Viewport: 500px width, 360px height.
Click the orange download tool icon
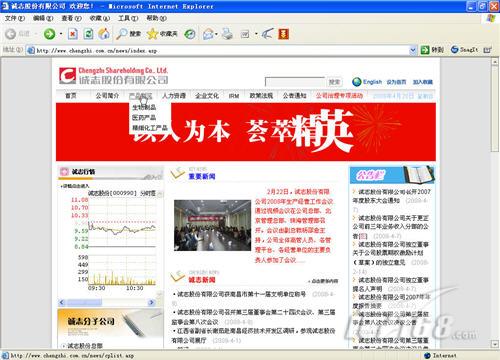point(283,34)
